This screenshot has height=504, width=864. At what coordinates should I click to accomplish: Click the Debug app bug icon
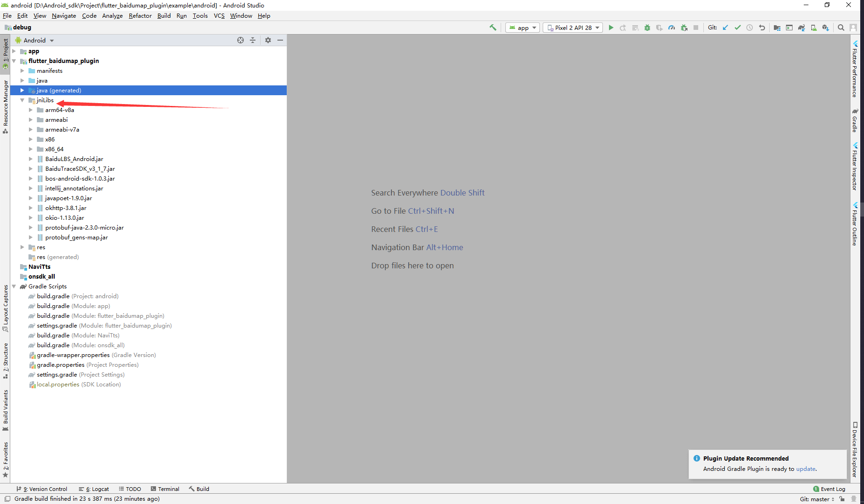[647, 28]
